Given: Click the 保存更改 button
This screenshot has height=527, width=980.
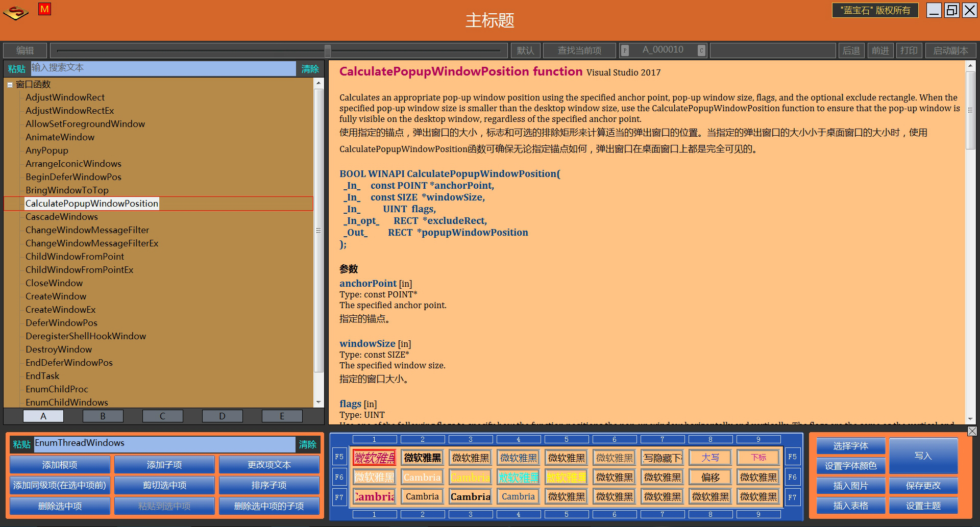Looking at the screenshot, I should click(x=923, y=486).
